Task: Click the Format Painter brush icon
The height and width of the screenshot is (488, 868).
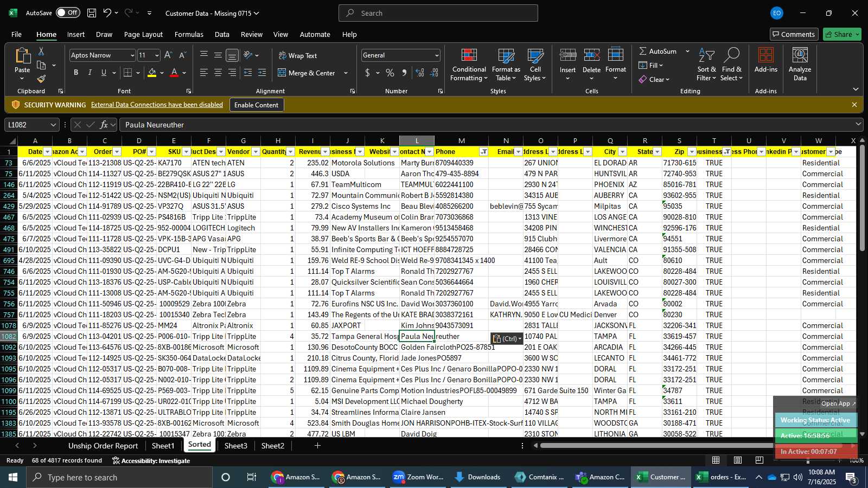Action: [x=41, y=79]
